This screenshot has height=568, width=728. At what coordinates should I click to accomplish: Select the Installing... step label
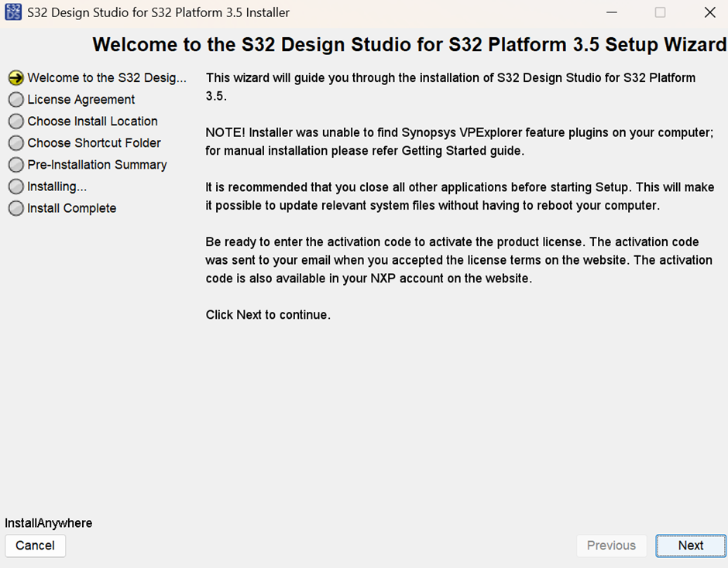(57, 186)
